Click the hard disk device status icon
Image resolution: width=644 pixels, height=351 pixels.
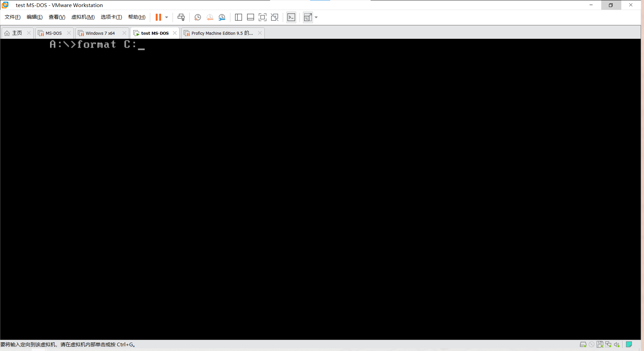point(583,344)
